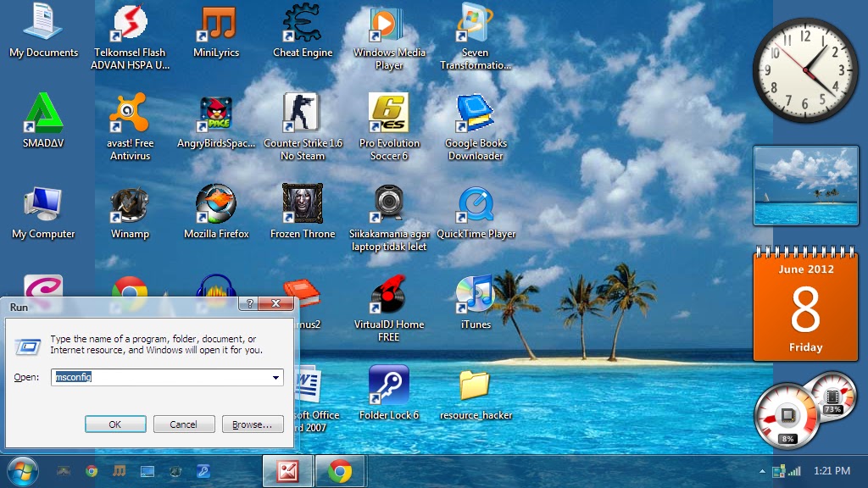Launch Winamp desktop shortcut
Image resolution: width=868 pixels, height=488 pixels.
coord(130,213)
